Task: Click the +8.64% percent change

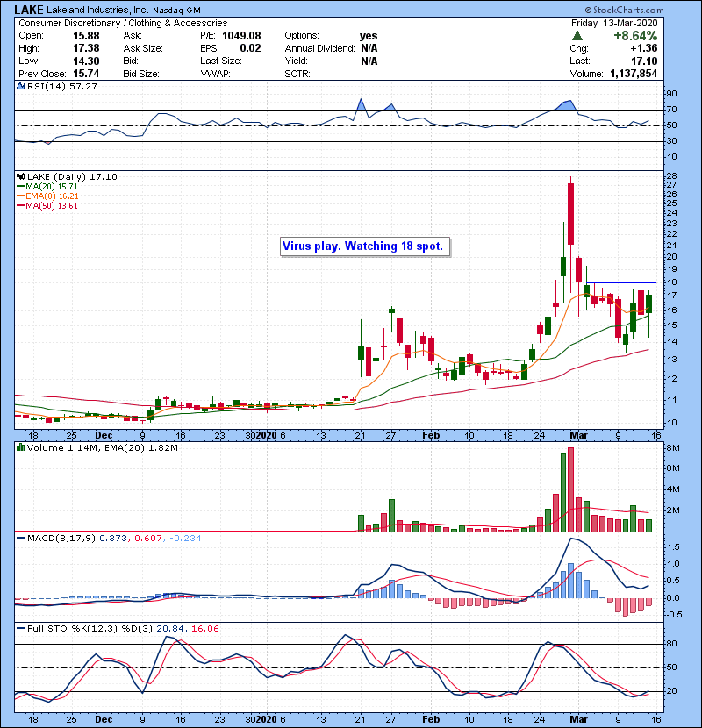Action: tap(635, 36)
